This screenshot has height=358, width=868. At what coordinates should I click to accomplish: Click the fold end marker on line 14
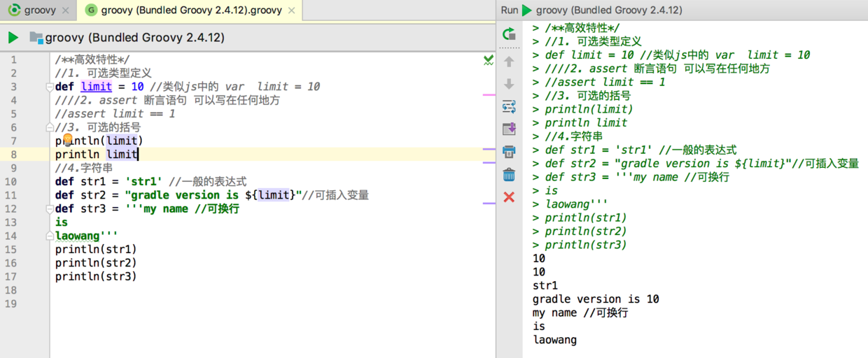(x=50, y=236)
